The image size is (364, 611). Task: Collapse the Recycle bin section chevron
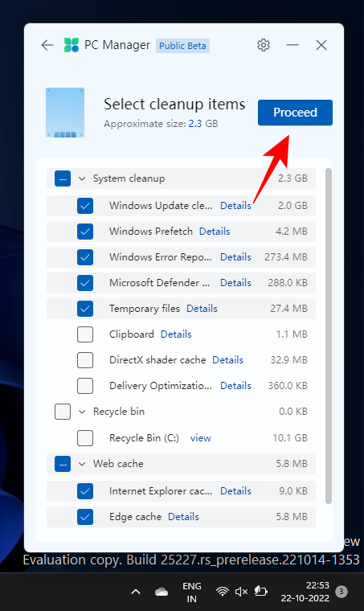pyautogui.click(x=82, y=412)
